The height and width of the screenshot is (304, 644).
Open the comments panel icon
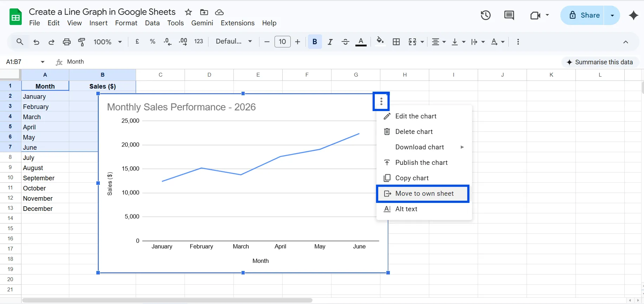pos(509,15)
